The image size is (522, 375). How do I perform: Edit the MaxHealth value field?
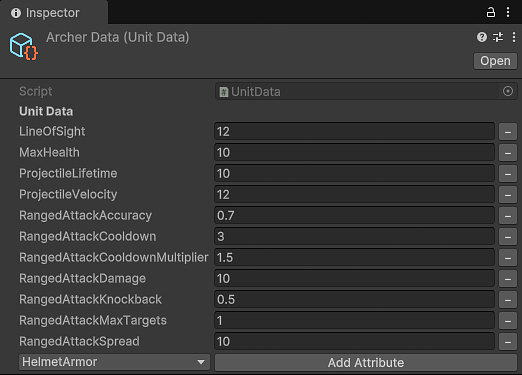(354, 152)
